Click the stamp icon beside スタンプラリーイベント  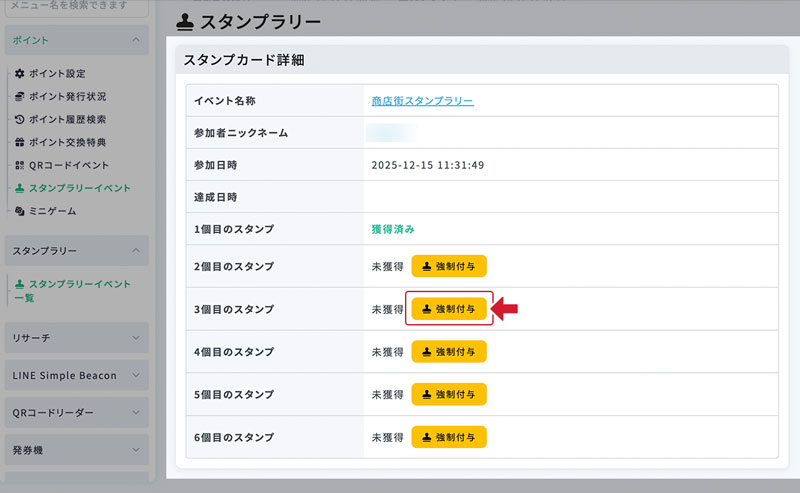[x=20, y=188]
